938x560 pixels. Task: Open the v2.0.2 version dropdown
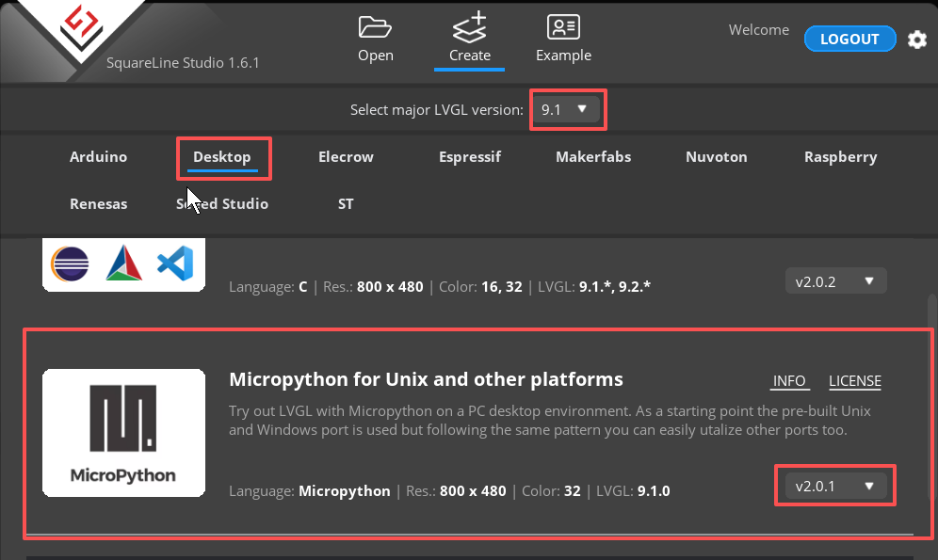coord(835,281)
